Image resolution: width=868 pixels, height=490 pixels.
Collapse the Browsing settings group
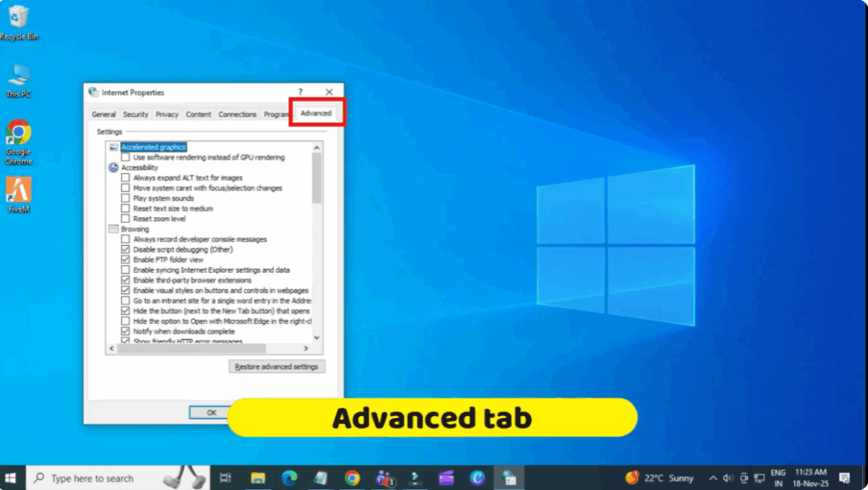point(113,228)
